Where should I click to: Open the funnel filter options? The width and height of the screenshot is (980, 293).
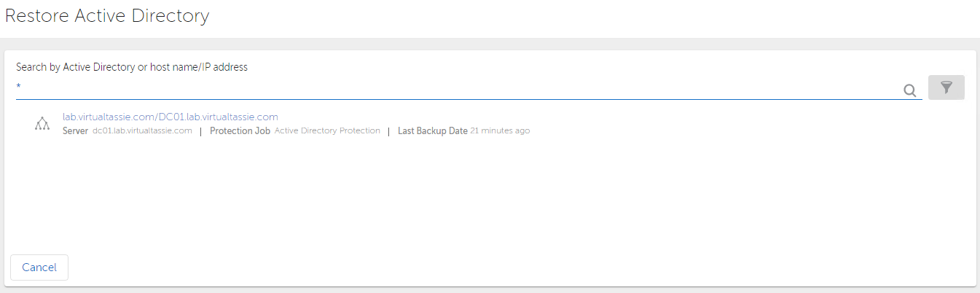pos(946,87)
